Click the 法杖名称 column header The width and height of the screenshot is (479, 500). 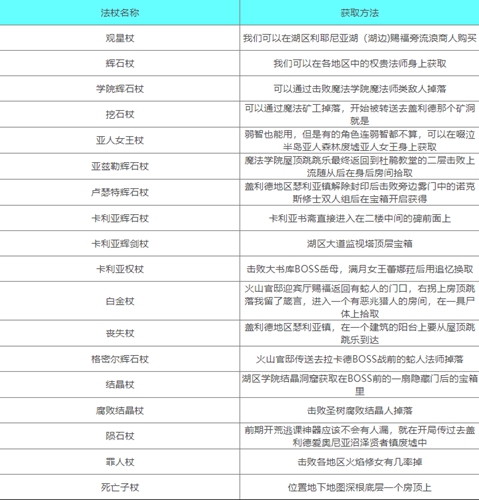[120, 13]
